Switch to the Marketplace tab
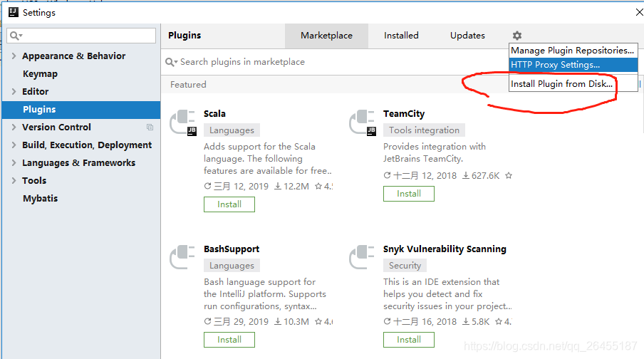 point(326,36)
